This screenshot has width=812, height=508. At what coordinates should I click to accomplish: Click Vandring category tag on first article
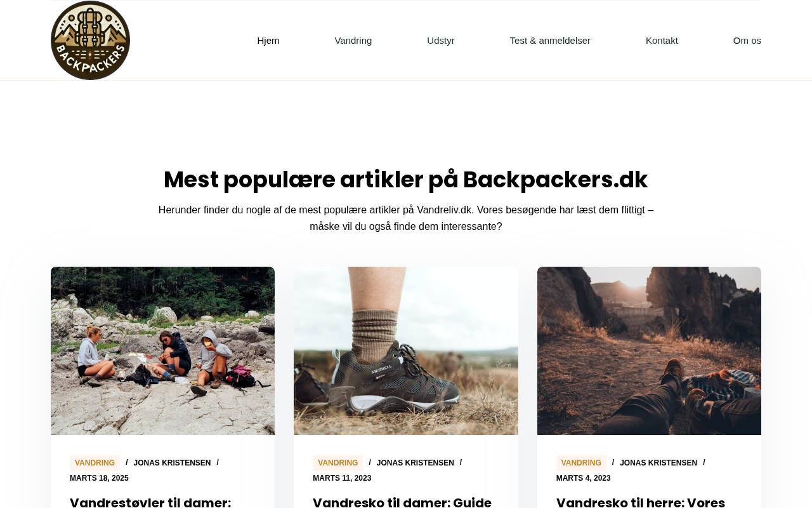[95, 463]
